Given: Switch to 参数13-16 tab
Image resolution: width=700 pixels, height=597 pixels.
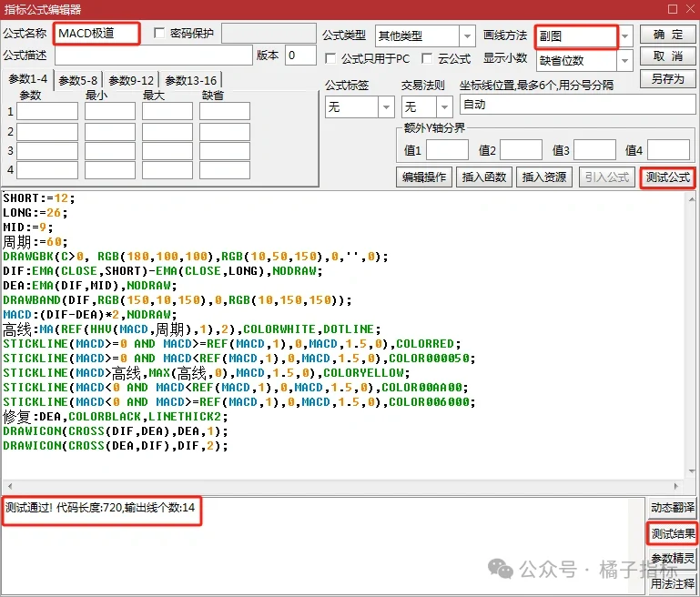Looking at the screenshot, I should pos(190,80).
